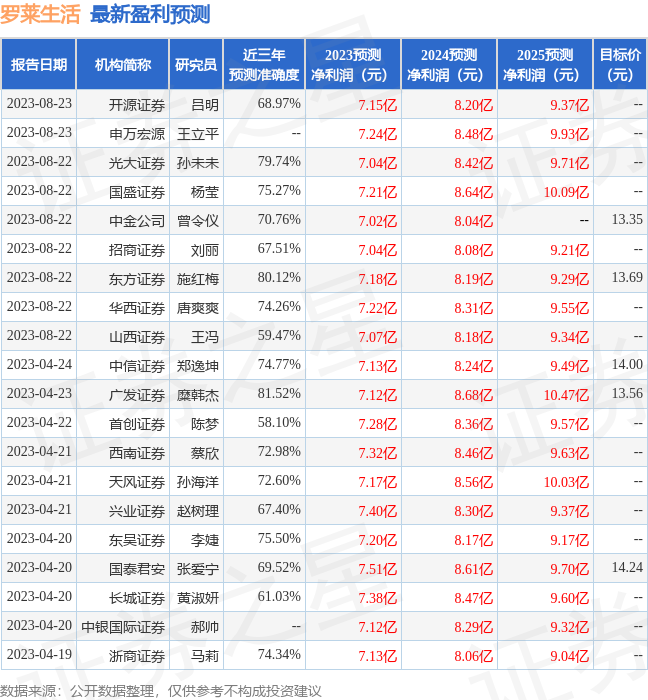Click target price 14.00
Image resolution: width=648 pixels, height=700 pixels.
[x=627, y=364]
